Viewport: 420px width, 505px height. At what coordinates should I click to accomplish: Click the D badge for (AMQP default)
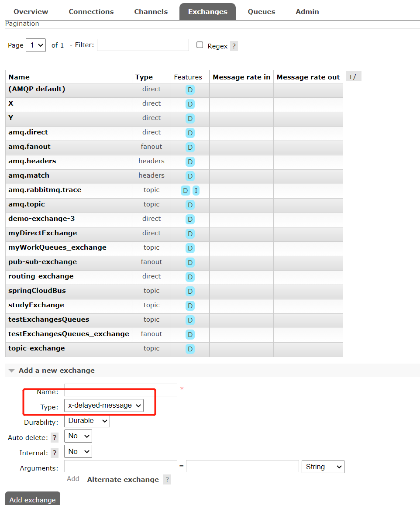[x=190, y=90]
